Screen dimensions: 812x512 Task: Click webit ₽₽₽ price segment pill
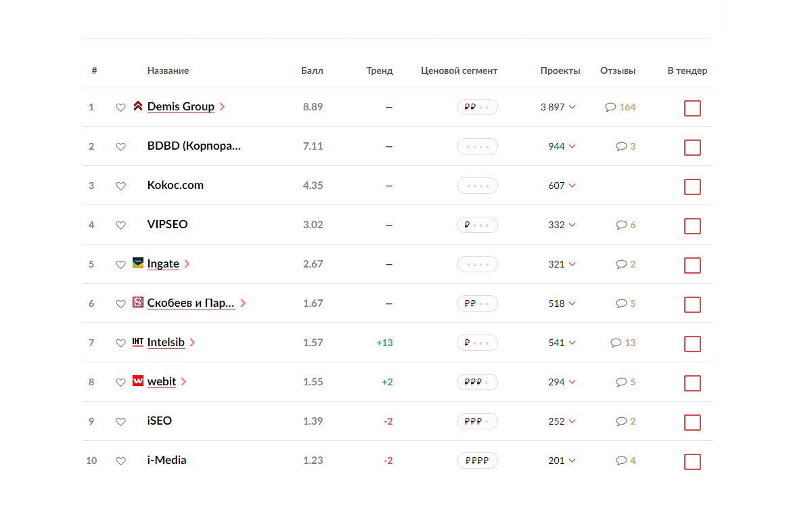point(478,382)
